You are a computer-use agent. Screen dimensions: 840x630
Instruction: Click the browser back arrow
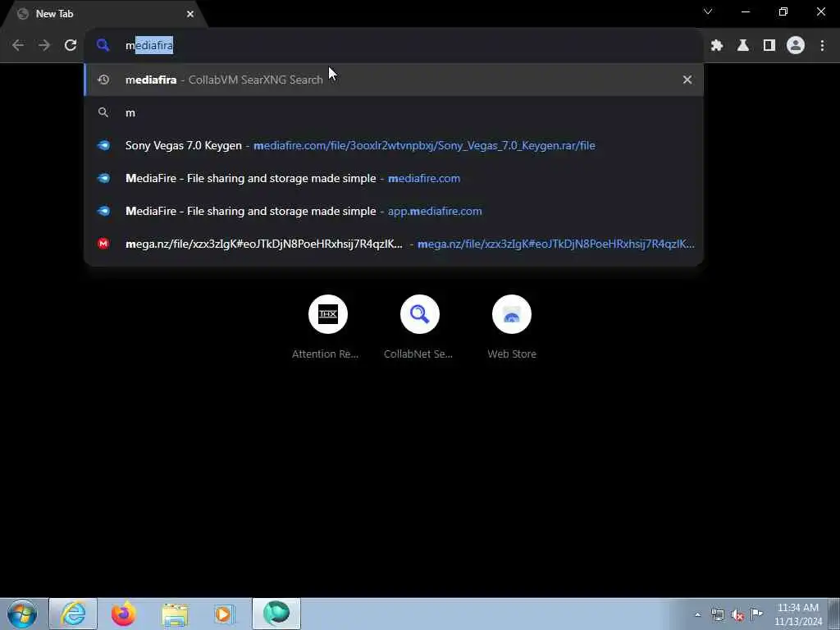pyautogui.click(x=18, y=46)
